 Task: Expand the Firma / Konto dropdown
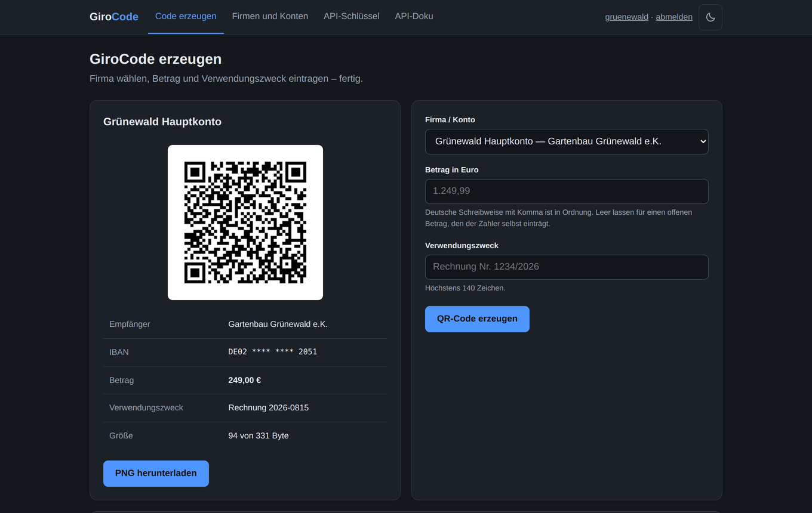click(x=567, y=141)
